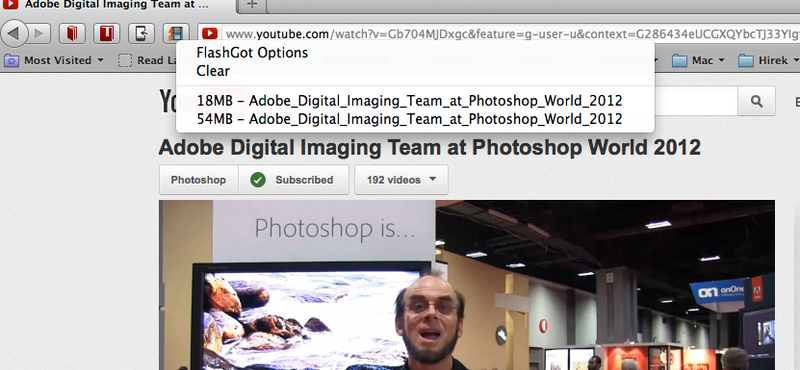Click the YouTube favicon in address bar
Image resolution: width=800 pixels, height=370 pixels.
pyautogui.click(x=210, y=34)
